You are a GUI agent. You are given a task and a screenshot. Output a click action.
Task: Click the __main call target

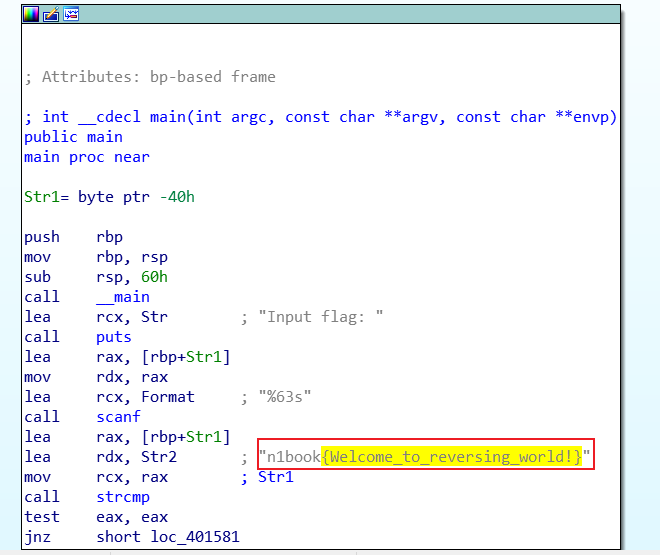pos(123,297)
